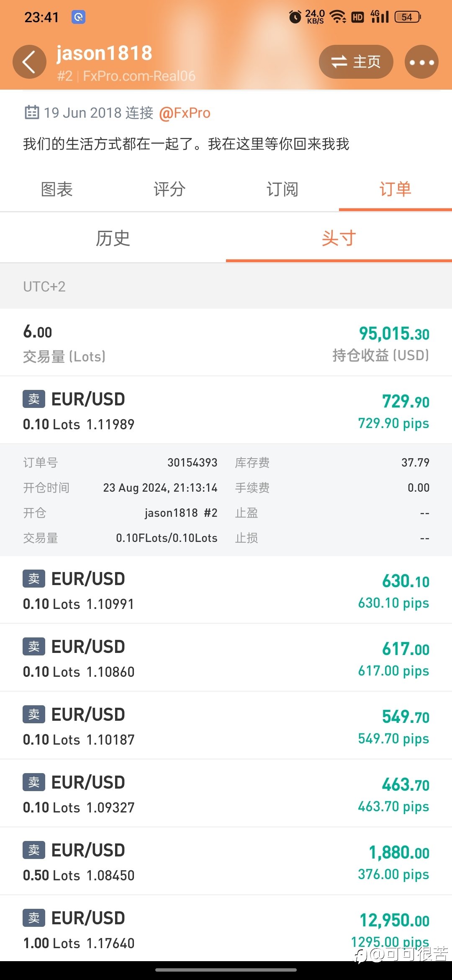The height and width of the screenshot is (980, 452).
Task: Expand the 0.50 Lots EUR/USD 1.08450 position
Action: (226, 861)
